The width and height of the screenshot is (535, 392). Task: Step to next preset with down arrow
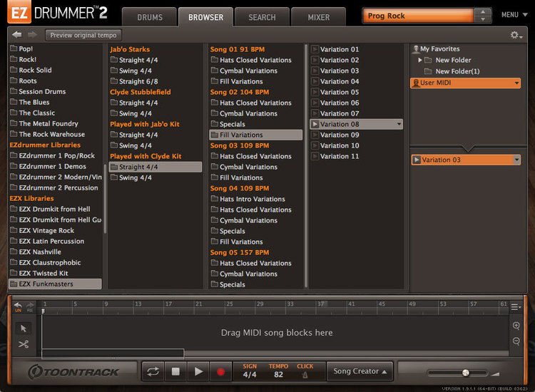pos(483,19)
